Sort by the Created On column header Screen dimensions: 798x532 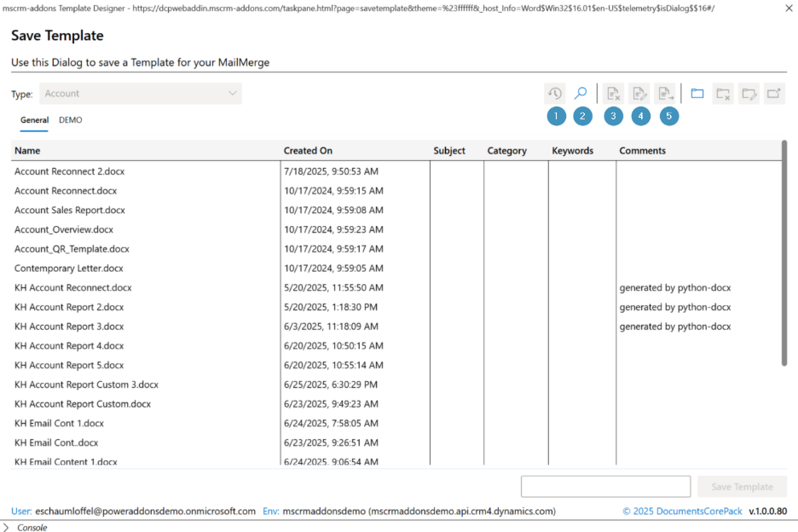click(x=308, y=151)
